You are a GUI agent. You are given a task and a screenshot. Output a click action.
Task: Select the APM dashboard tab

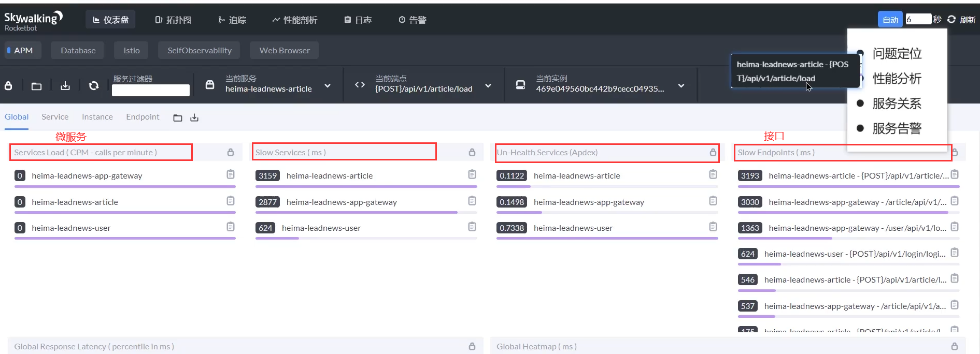(23, 50)
